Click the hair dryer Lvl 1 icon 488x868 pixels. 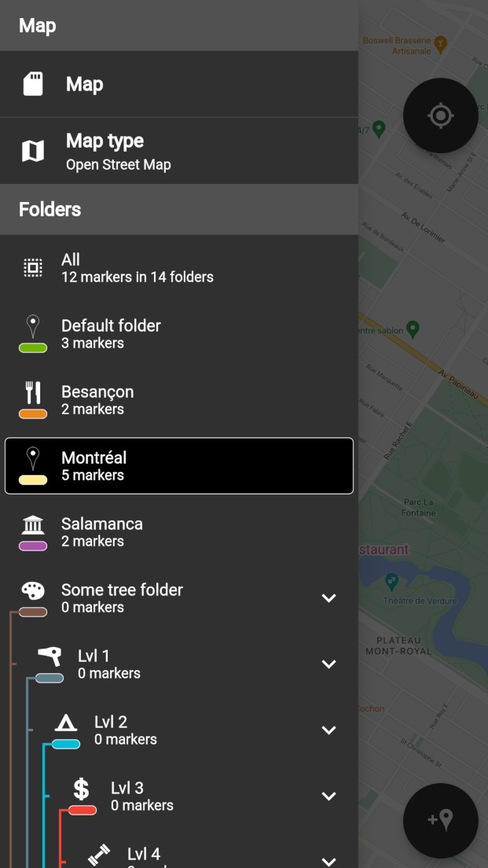tap(50, 657)
